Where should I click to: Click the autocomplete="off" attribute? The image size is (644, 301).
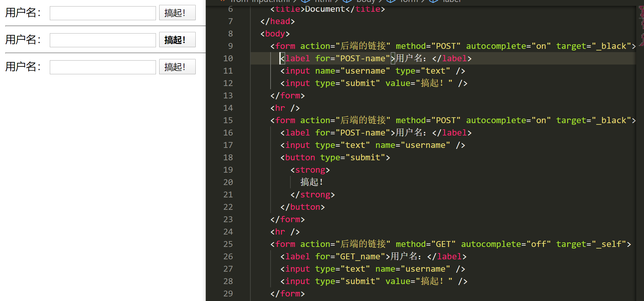pos(506,244)
